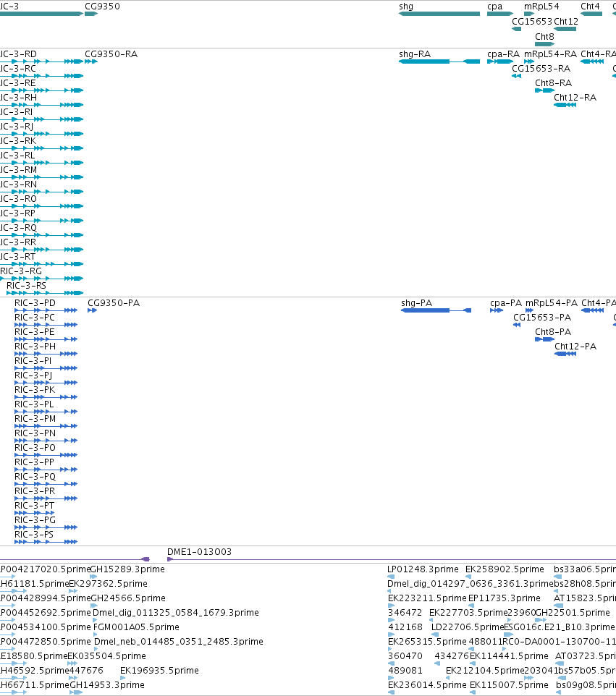
Task: Open the EK258902.5prime EST label
Action: click(505, 569)
